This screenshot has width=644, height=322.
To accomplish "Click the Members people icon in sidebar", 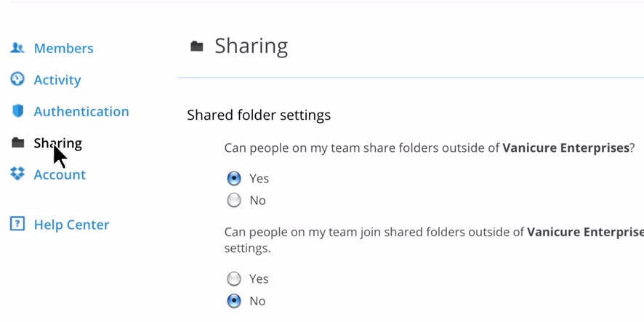I will [17, 48].
